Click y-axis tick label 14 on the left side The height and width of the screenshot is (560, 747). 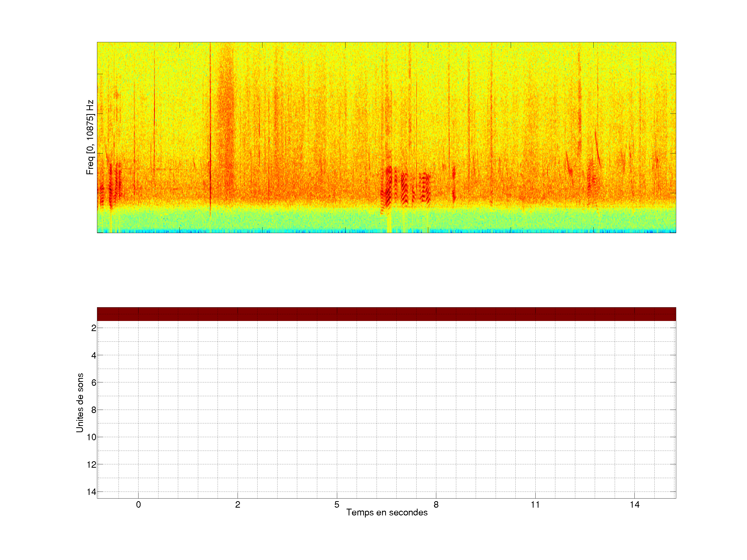pos(92,492)
